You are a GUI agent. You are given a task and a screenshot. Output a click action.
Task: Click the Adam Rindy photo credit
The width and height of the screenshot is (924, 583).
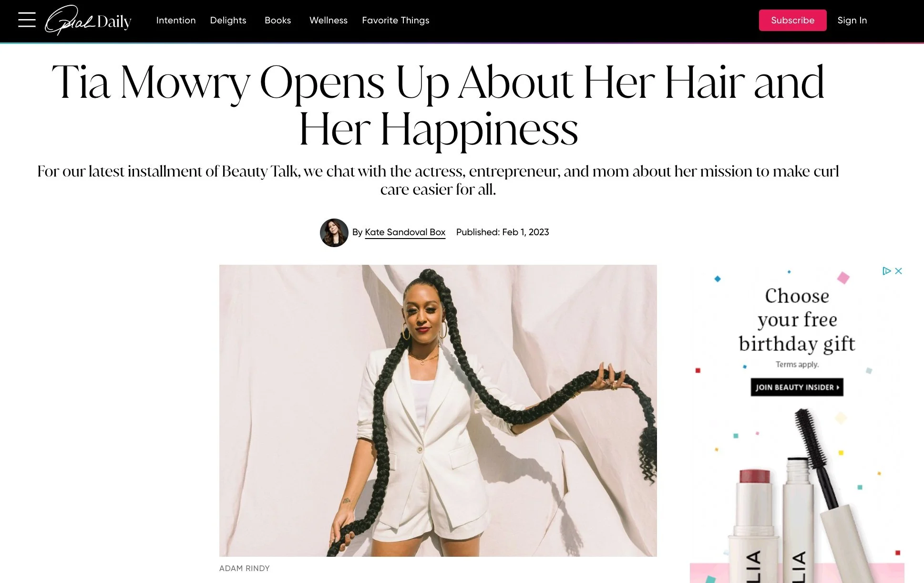pyautogui.click(x=244, y=568)
